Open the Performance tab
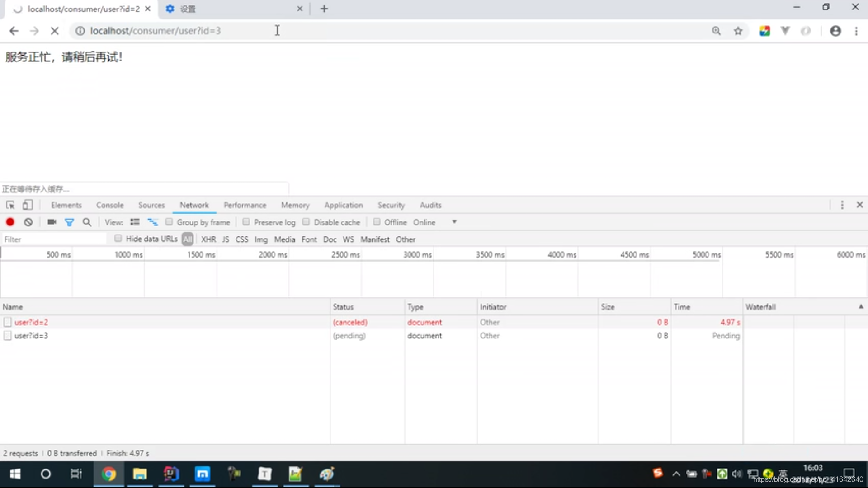Viewport: 868px width, 488px height. (245, 205)
